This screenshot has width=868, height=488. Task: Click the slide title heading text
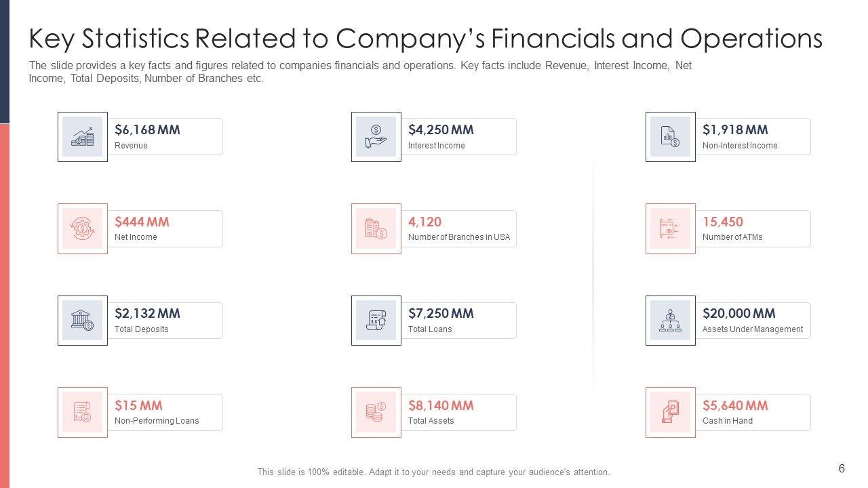(425, 39)
